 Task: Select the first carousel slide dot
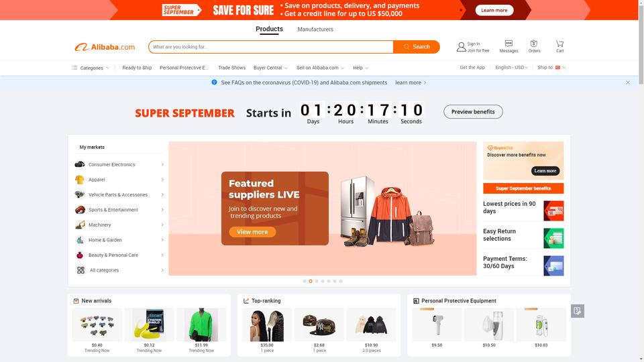[x=305, y=281]
